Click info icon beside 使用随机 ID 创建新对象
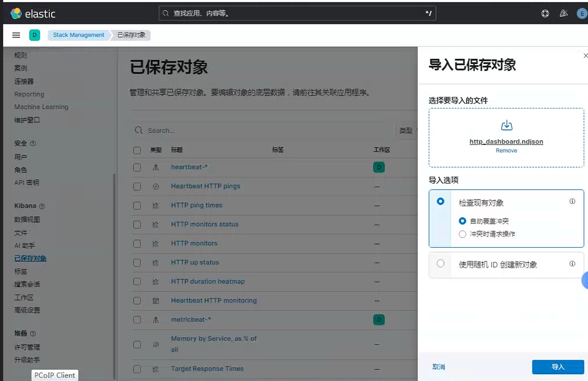 572,264
